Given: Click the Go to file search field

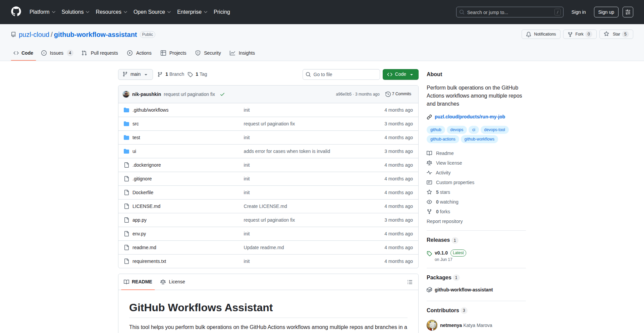Looking at the screenshot, I should [x=341, y=74].
